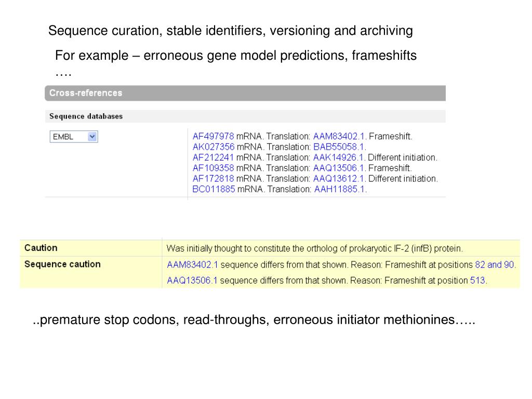Click the EMBL dropdown arrow button
Image resolution: width=532 pixels, height=399 pixels.
point(92,137)
